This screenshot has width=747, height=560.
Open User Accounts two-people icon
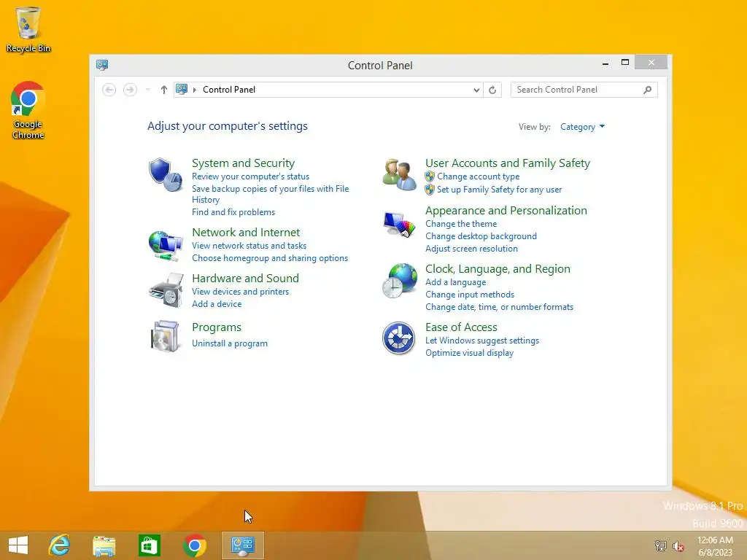(399, 174)
